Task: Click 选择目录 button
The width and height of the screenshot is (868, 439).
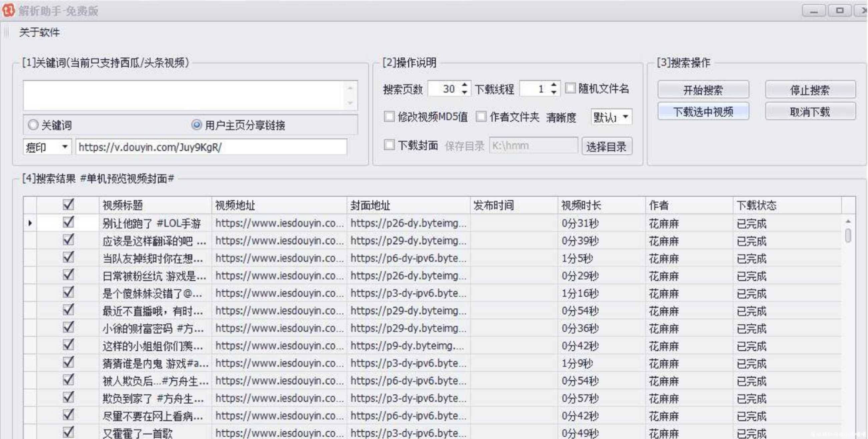Action: (x=606, y=146)
